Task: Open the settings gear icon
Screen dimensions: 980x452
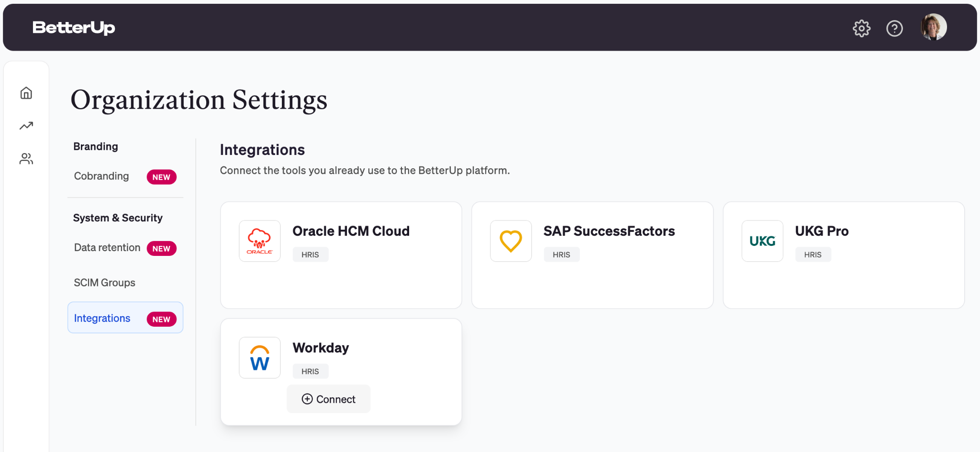Action: click(x=861, y=28)
